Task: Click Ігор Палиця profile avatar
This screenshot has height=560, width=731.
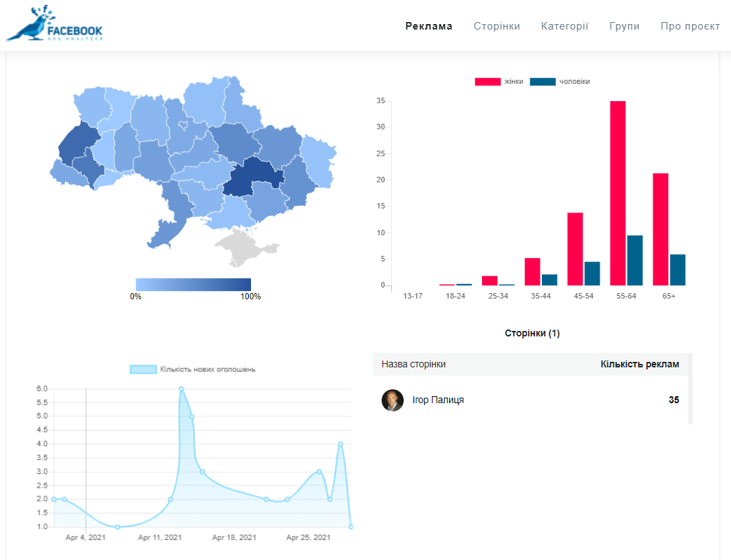Action: (393, 400)
